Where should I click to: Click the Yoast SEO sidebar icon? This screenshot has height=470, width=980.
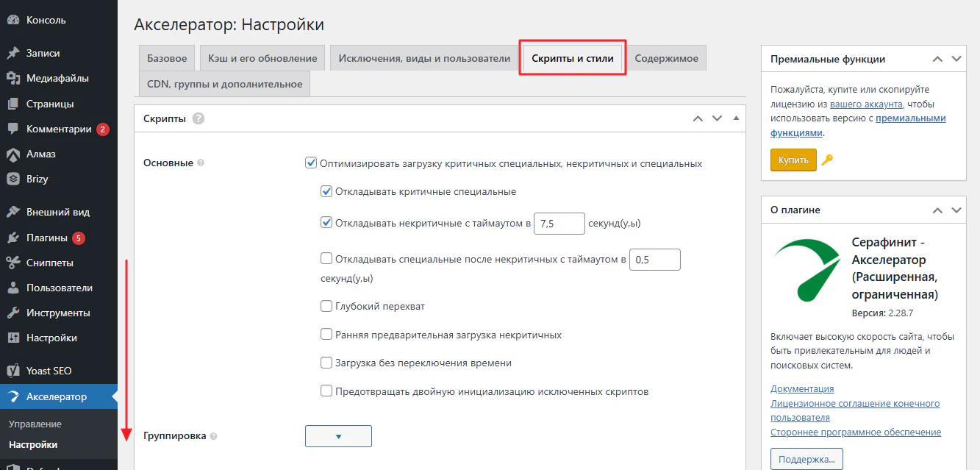[12, 371]
